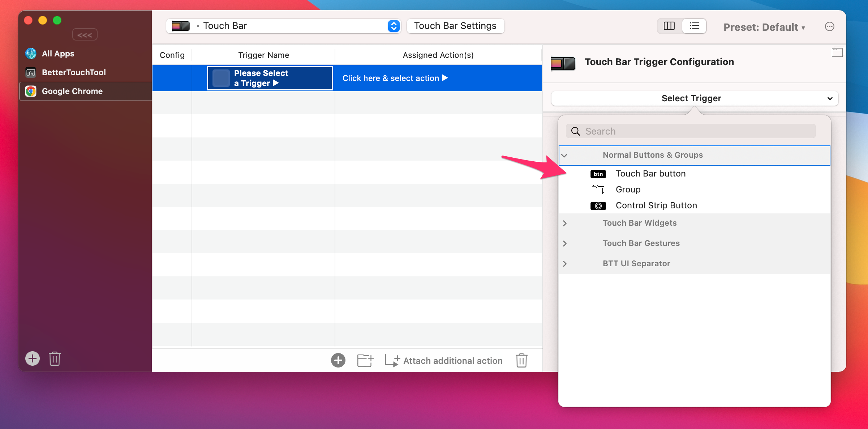This screenshot has height=429, width=868.
Task: Detach configuration panel window icon
Action: point(837,52)
